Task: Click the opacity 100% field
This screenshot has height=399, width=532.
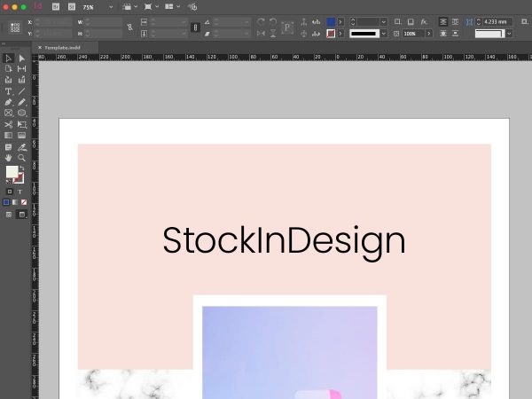Action: tap(413, 34)
